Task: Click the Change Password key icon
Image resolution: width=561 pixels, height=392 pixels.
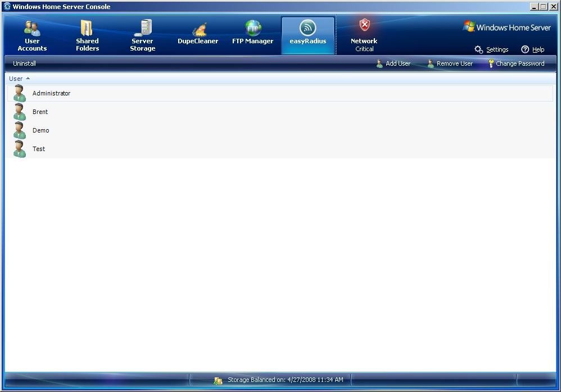Action: pos(491,63)
